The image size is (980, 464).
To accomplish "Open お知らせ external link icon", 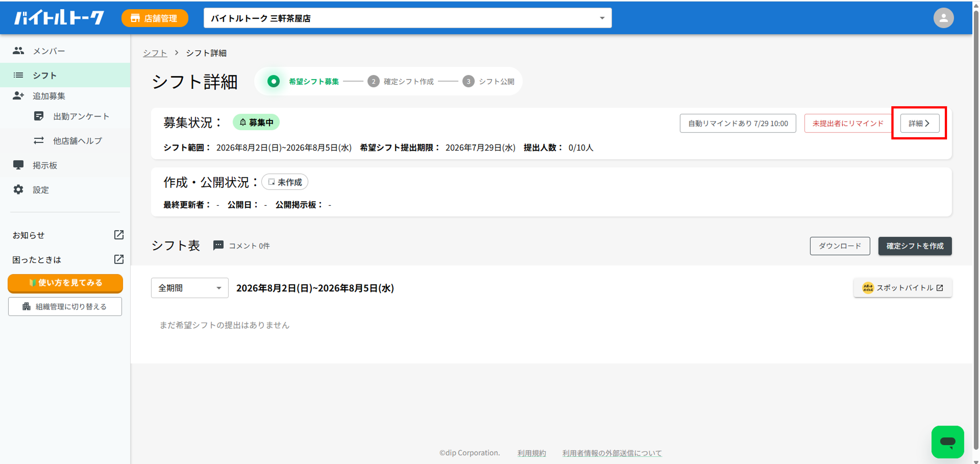I will (119, 235).
